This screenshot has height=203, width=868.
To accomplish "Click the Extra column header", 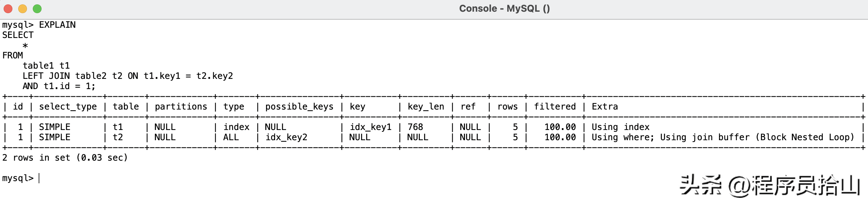I will click(605, 107).
